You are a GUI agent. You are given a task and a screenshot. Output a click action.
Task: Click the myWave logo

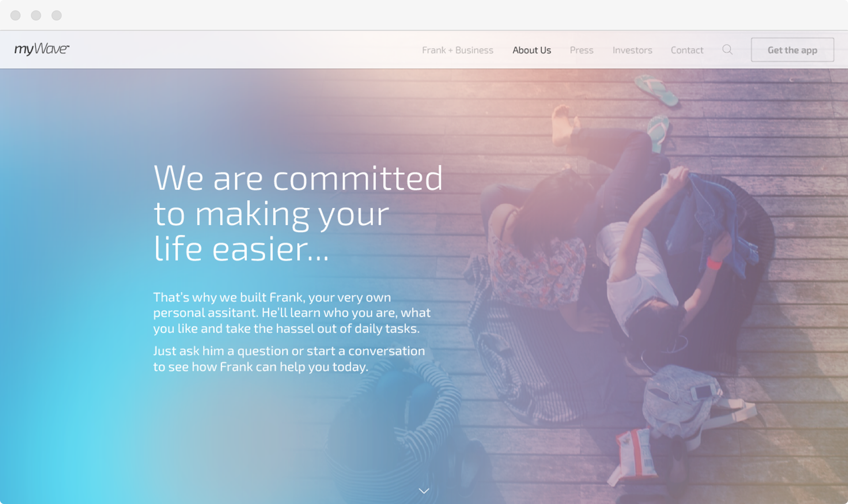coord(42,49)
